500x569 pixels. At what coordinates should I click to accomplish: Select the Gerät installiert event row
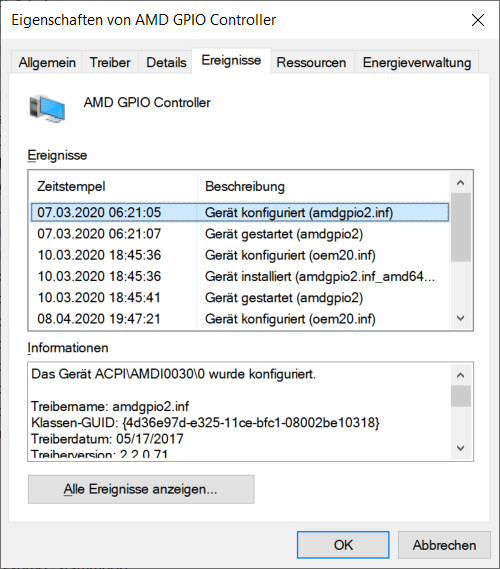click(x=240, y=276)
